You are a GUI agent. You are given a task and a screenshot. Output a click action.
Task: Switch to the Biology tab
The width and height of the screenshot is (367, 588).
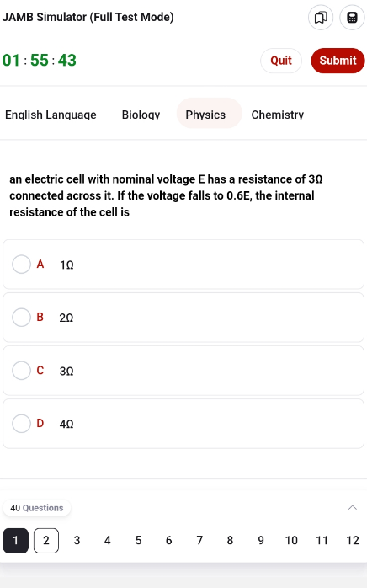pos(141,115)
